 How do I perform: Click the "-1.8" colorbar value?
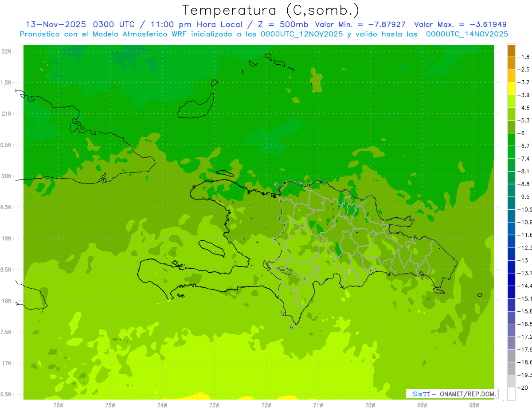click(524, 57)
